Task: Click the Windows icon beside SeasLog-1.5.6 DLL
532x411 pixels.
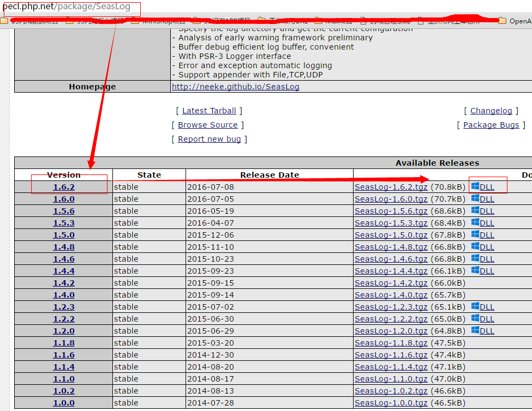Action: [475, 210]
